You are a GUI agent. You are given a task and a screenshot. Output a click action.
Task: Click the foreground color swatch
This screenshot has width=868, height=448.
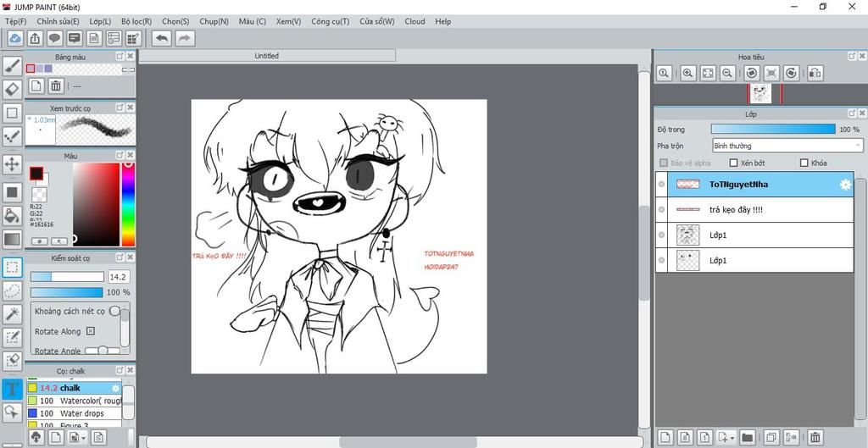pos(36,174)
